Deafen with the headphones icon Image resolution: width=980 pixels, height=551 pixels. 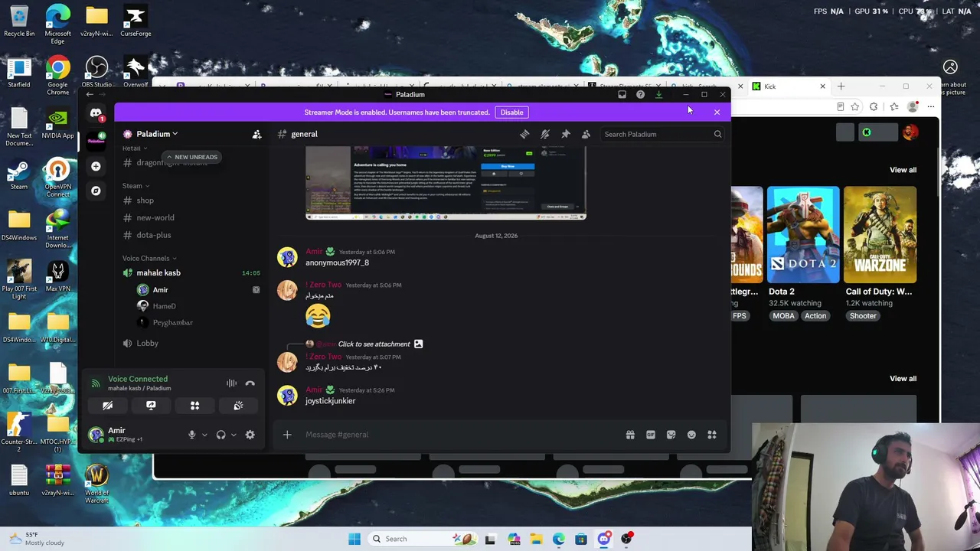pos(221,435)
